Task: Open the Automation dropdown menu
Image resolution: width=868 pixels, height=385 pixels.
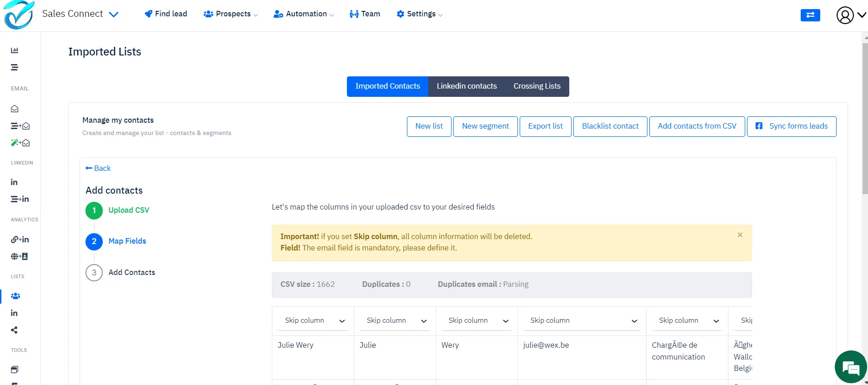Action: tap(304, 14)
